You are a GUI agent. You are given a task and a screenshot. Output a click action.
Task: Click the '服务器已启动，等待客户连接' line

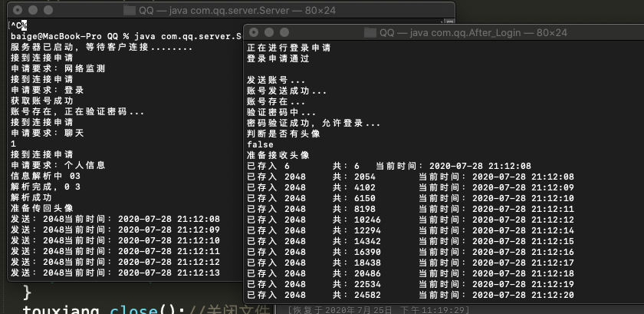coord(101,47)
